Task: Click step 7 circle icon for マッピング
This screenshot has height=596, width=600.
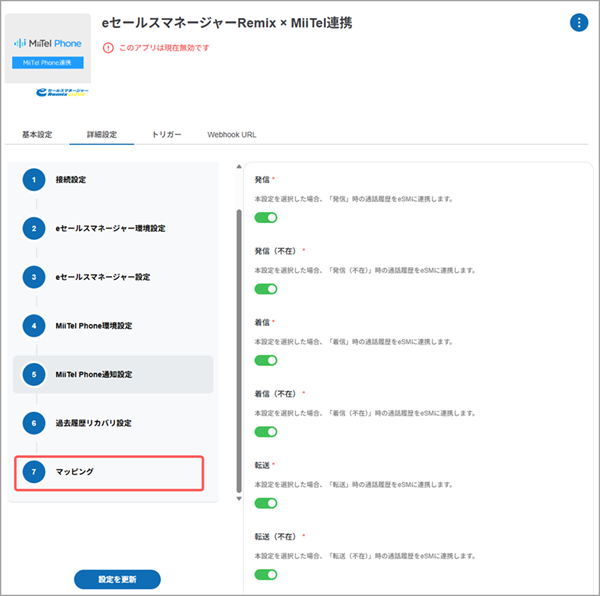Action: point(34,471)
